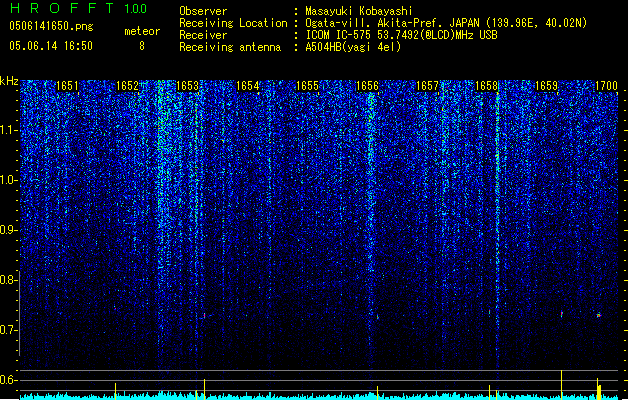
Task: Click the meteor echo mark just after 1653
Action: [x=205, y=316]
